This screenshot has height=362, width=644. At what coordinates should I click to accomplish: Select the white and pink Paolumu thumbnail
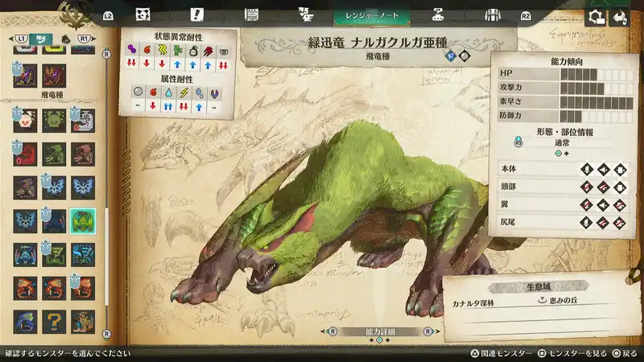pyautogui.click(x=25, y=120)
